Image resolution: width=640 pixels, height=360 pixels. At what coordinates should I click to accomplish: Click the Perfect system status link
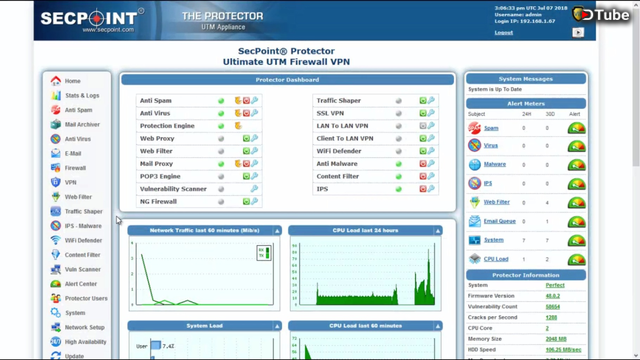(x=555, y=285)
